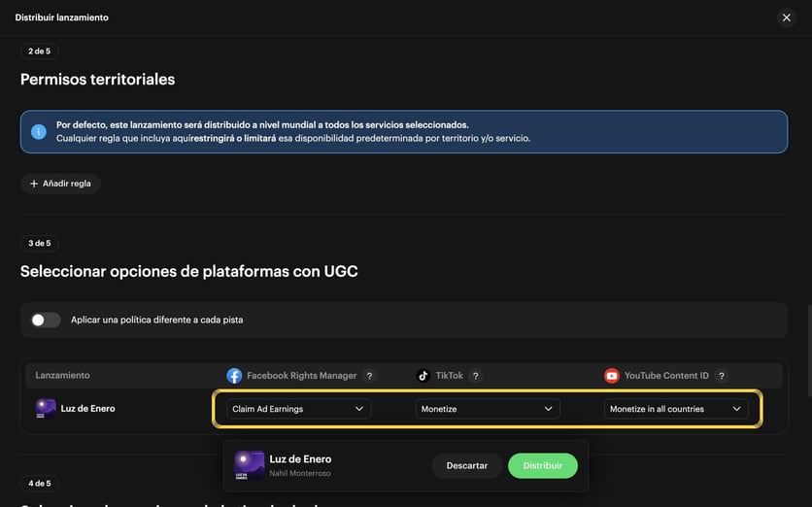Open Monetize in all countries dropdown
812x507 pixels.
pyautogui.click(x=676, y=409)
